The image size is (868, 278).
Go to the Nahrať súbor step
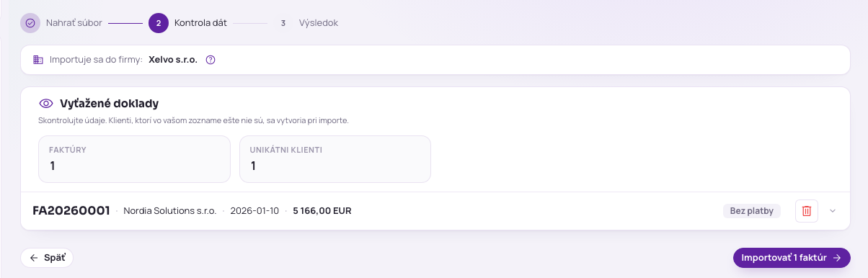(74, 23)
